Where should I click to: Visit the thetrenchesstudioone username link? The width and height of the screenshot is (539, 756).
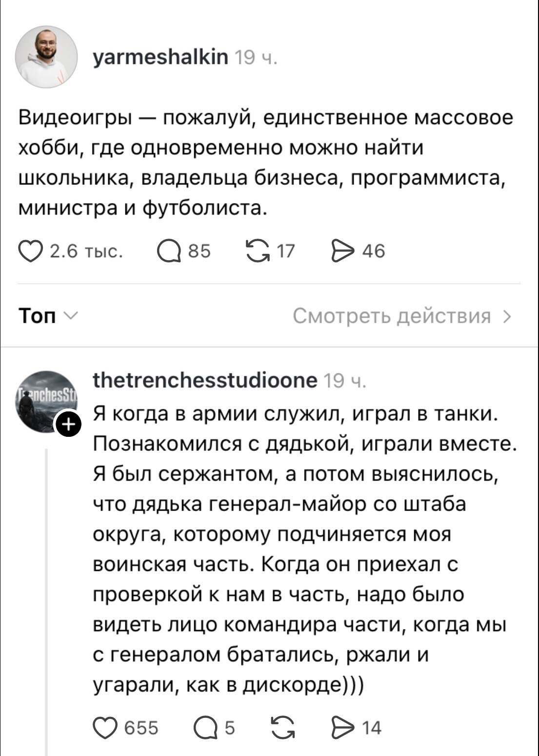pos(205,380)
